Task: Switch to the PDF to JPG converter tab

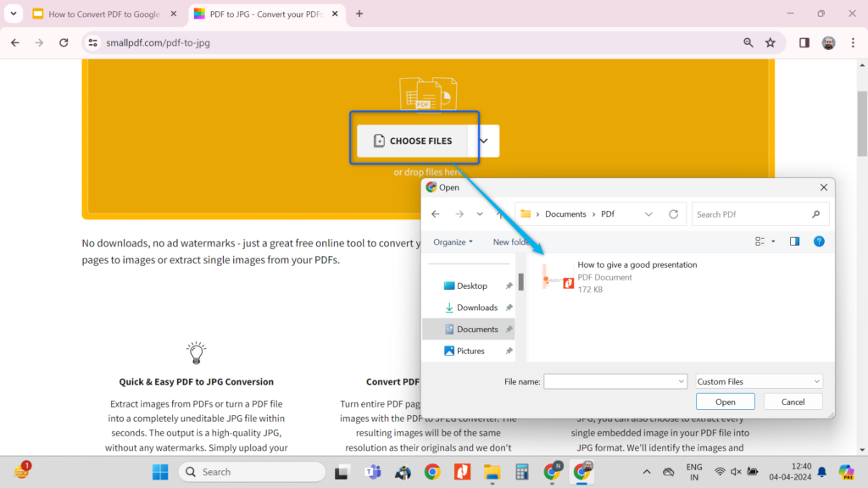Action: [263, 14]
